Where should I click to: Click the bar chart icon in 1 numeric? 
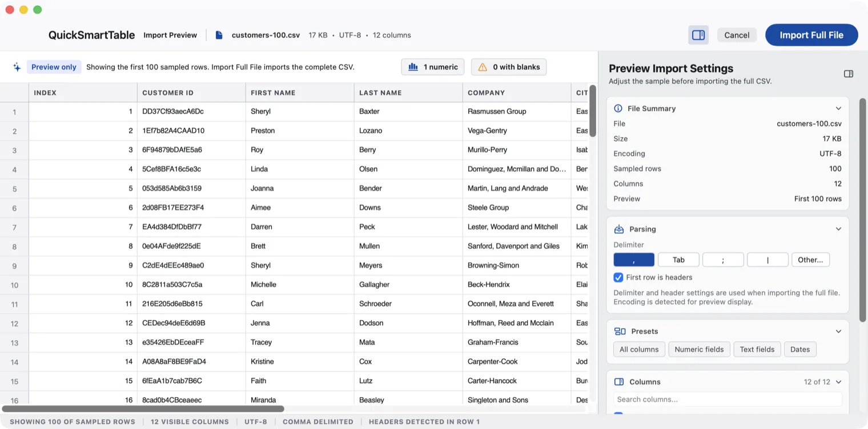point(413,67)
